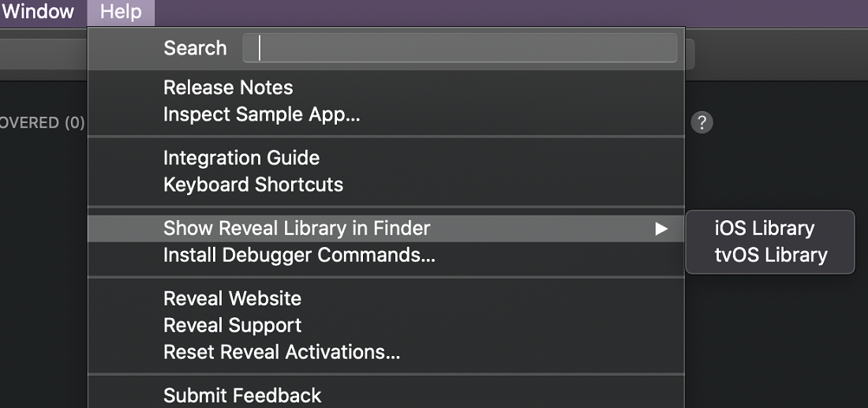Image resolution: width=868 pixels, height=408 pixels.
Task: Select Show Reveal Library in Finder
Action: coord(386,228)
